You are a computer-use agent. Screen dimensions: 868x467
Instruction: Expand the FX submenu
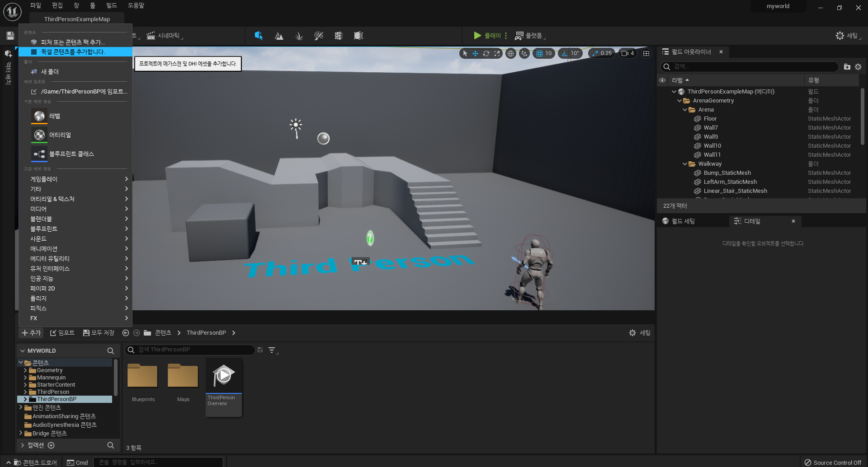click(75, 318)
